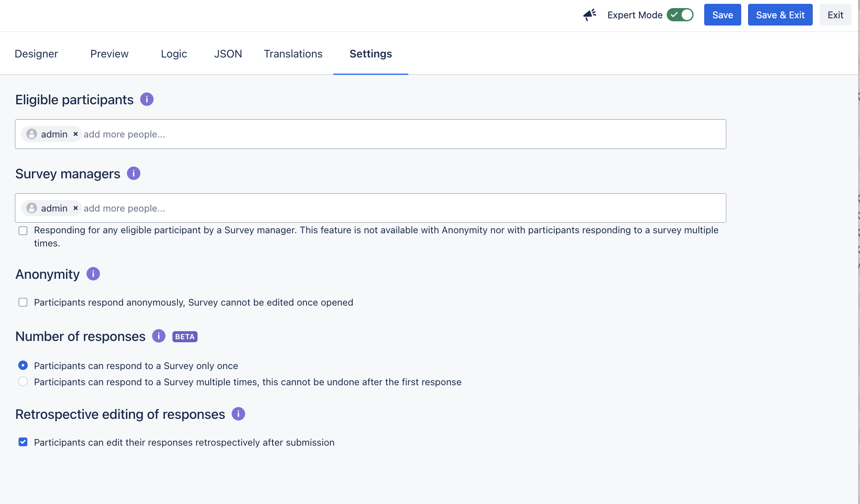Switch to the Designer tab

point(36,54)
